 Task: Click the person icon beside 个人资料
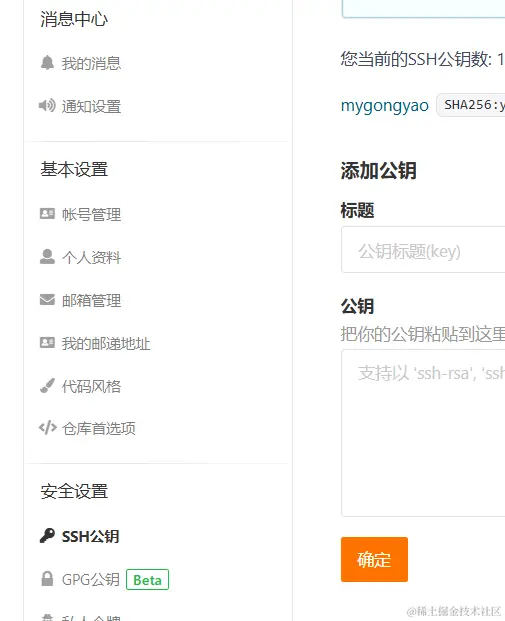[x=47, y=257]
